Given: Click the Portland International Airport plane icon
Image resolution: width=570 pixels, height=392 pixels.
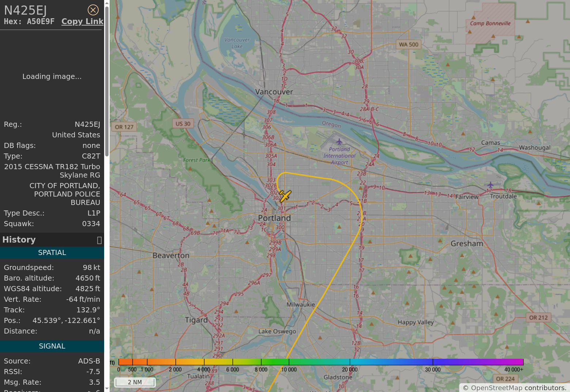Looking at the screenshot, I should [339, 141].
